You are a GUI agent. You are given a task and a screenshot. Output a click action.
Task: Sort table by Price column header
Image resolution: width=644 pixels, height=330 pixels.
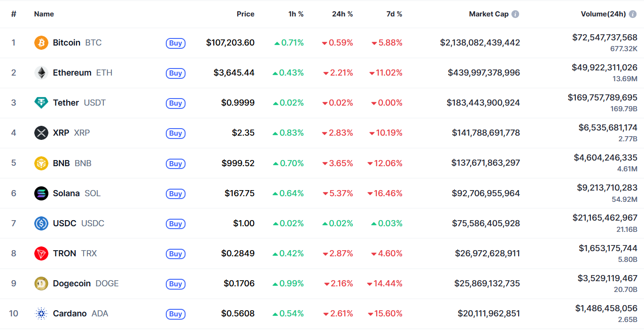pos(245,14)
